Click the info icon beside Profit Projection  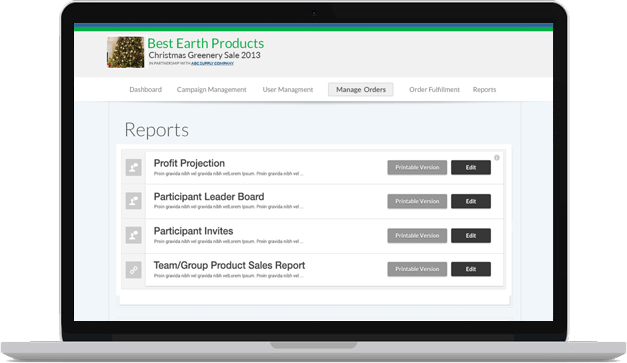497,158
